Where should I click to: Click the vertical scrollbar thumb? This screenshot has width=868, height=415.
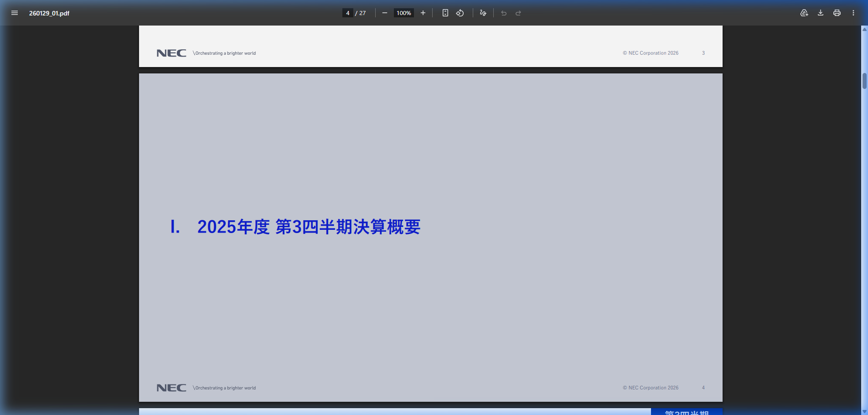(864, 81)
